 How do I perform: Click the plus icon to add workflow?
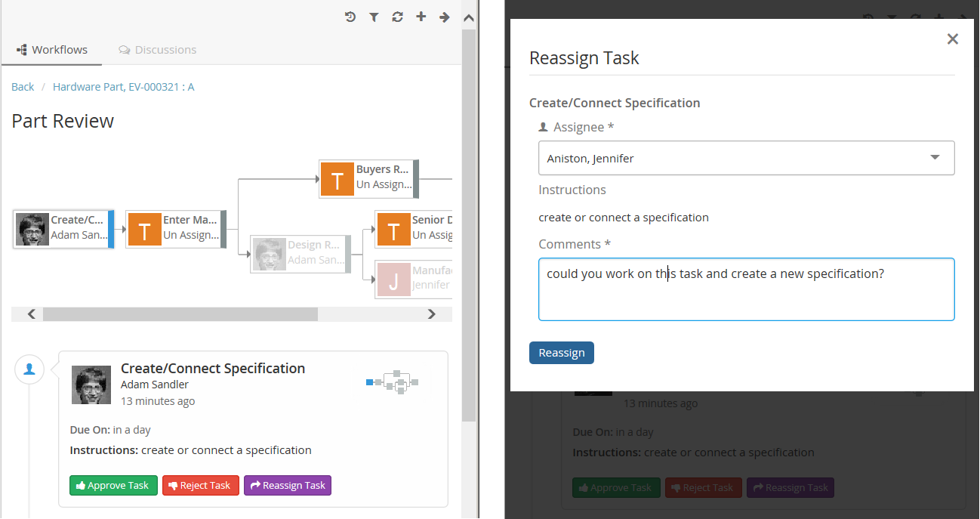tap(421, 17)
